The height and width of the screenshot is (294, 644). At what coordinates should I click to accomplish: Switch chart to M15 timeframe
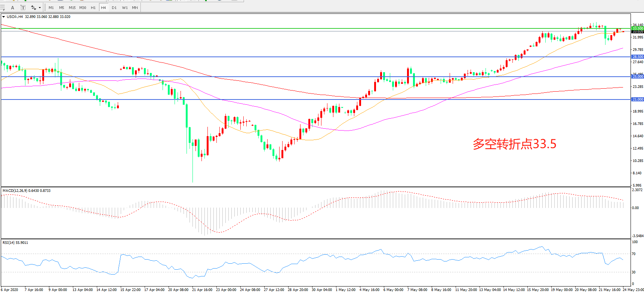tap(72, 7)
